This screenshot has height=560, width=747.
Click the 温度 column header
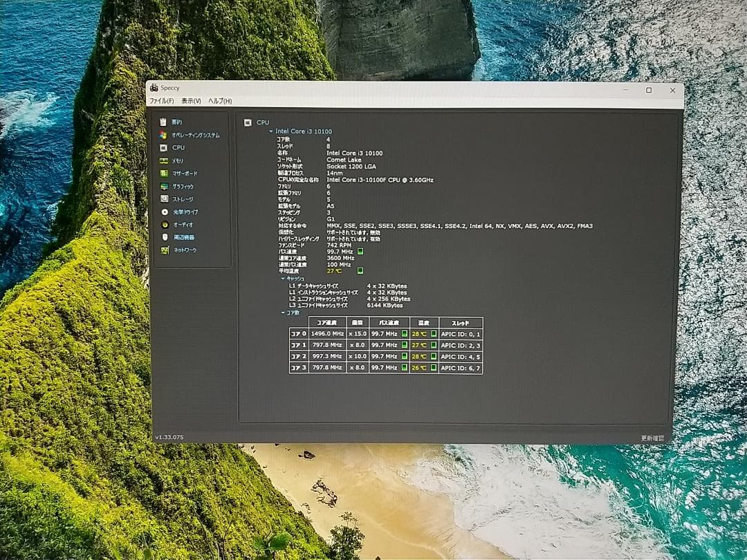423,323
